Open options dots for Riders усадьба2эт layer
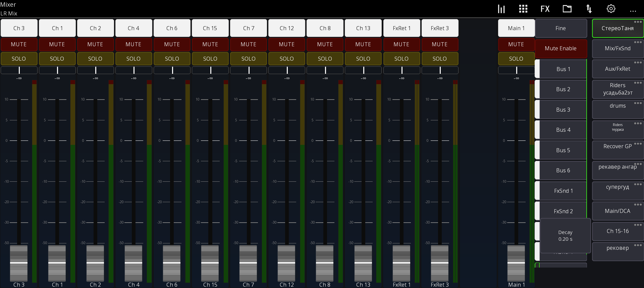The image size is (644, 288). 638,83
